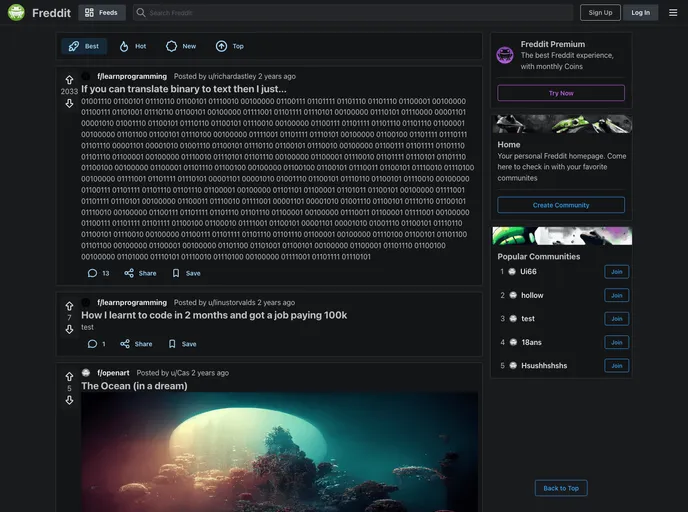Open 'How I learnt to code' post
This screenshot has width=688, height=512.
click(x=214, y=315)
